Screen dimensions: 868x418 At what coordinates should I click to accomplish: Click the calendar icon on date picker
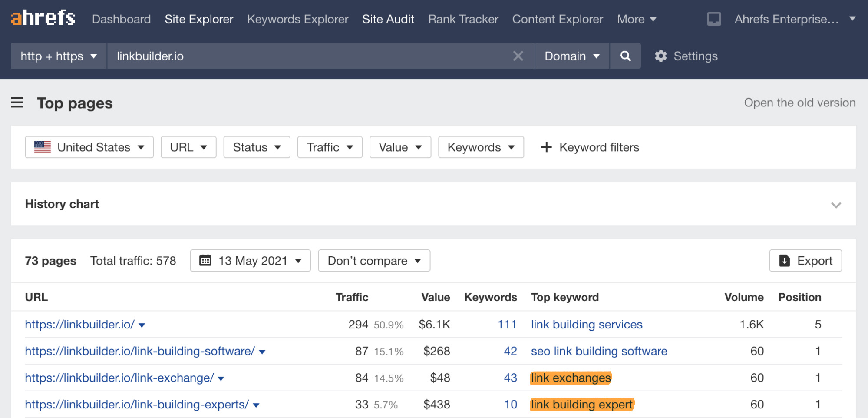(x=205, y=261)
